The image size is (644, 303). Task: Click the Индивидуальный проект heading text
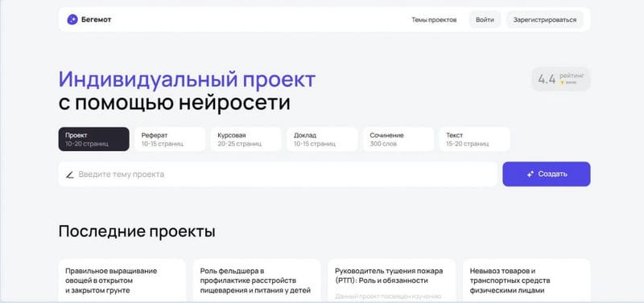click(187, 80)
